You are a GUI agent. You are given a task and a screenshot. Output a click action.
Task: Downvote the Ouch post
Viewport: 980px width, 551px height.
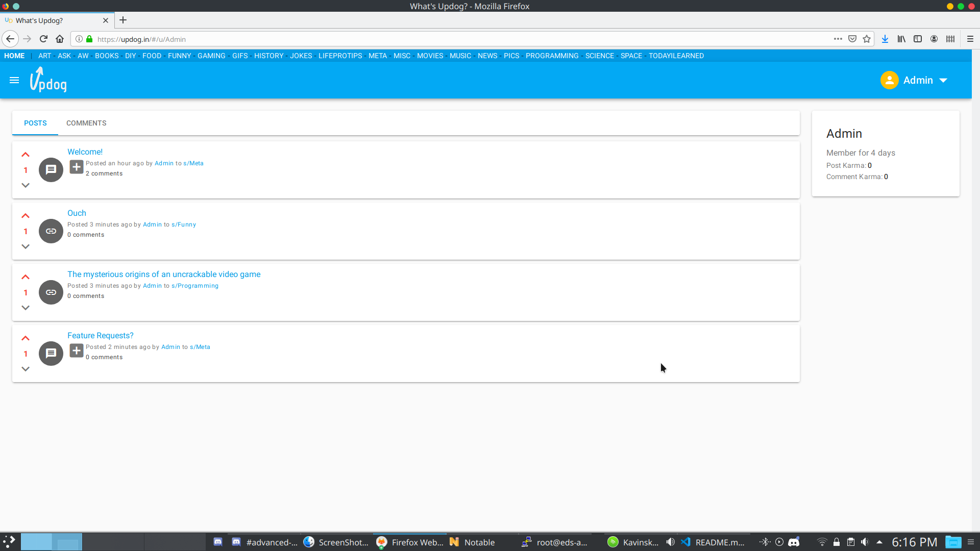click(x=26, y=246)
